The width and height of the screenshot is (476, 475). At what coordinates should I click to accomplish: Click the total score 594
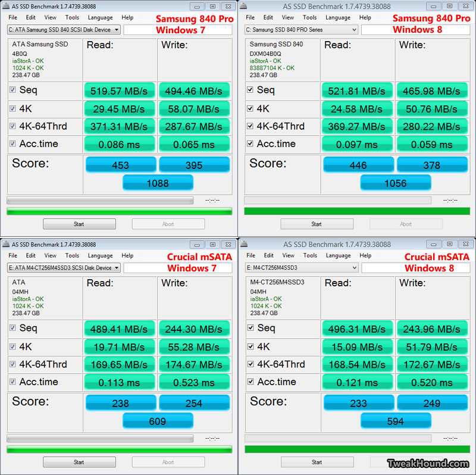pos(396,421)
